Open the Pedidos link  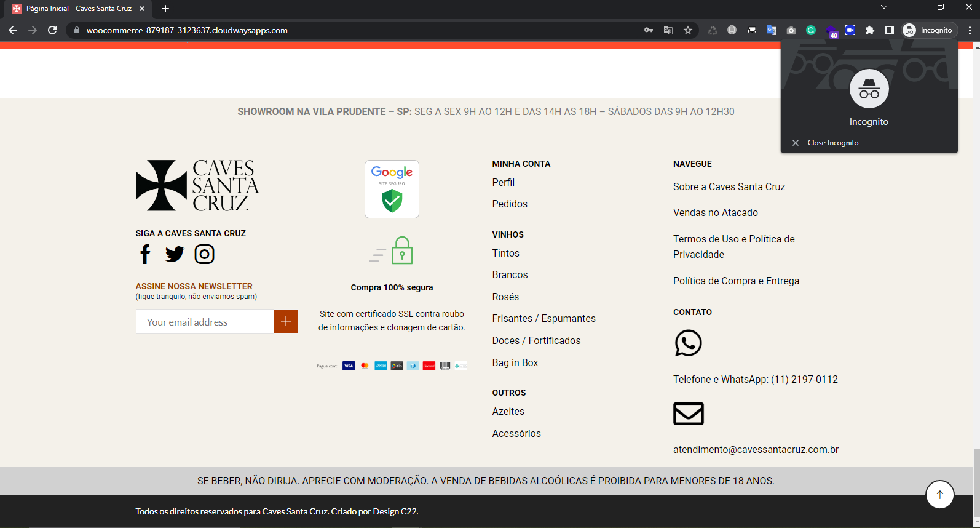pos(510,204)
